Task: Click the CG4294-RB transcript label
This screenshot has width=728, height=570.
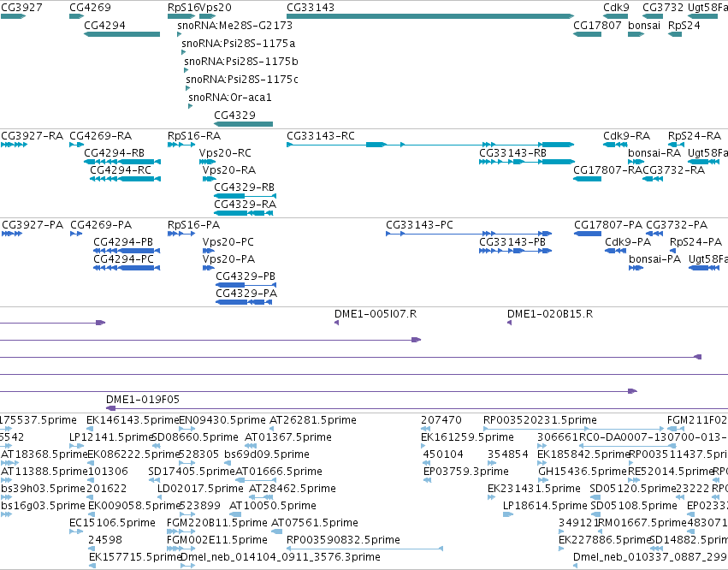Action: pyautogui.click(x=115, y=153)
